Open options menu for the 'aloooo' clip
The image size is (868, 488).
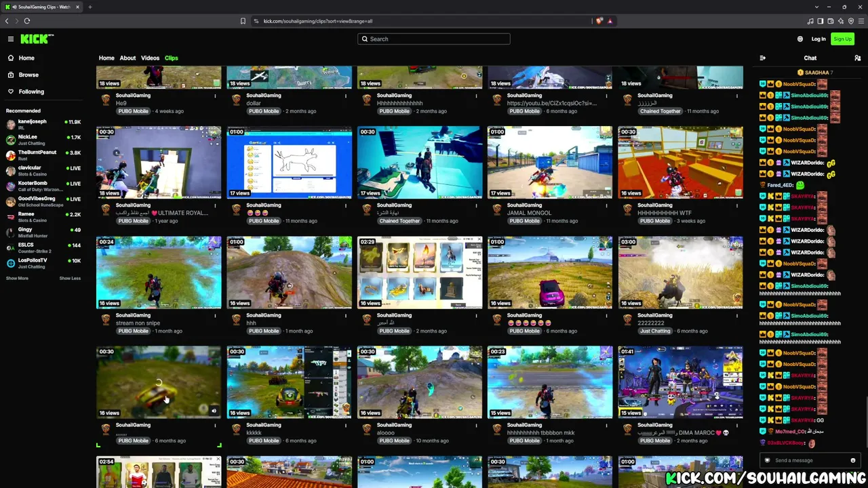point(476,425)
